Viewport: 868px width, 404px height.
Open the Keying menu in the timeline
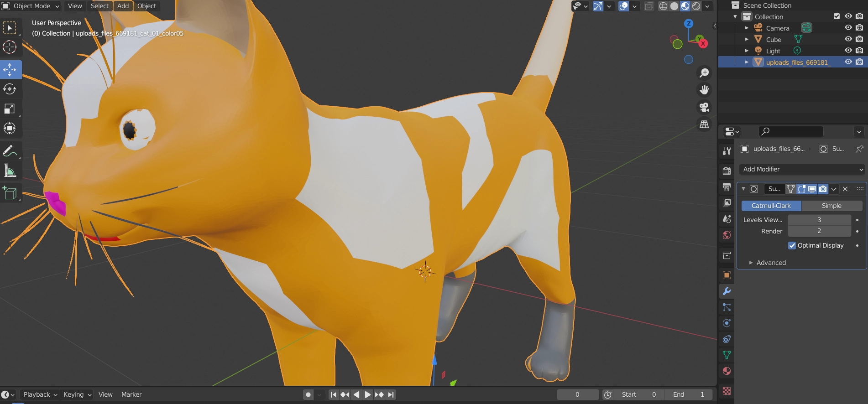(x=77, y=394)
